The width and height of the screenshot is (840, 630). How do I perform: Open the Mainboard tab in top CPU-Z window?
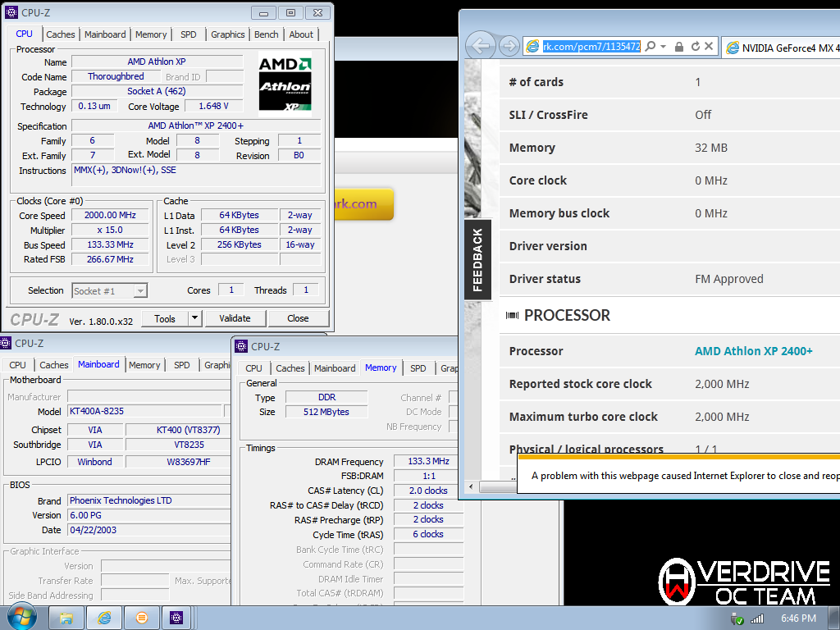pos(105,34)
